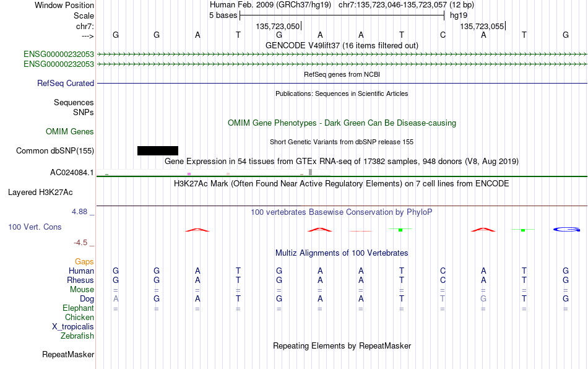Click the Window Position label
This screenshot has width=588, height=369.
pos(64,5)
